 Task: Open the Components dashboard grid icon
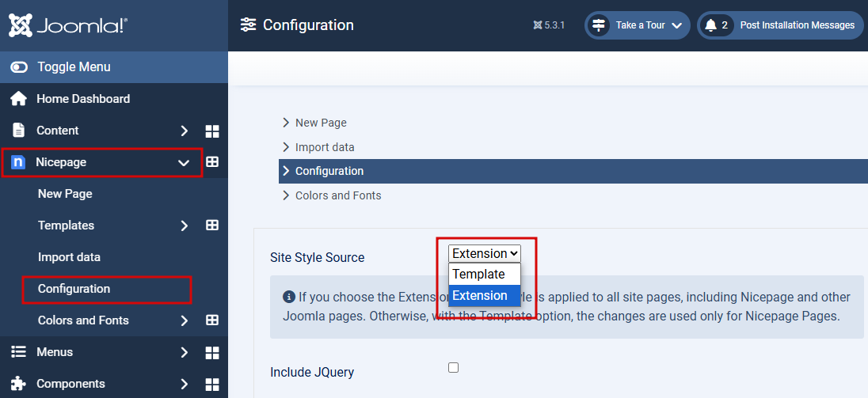pyautogui.click(x=212, y=385)
